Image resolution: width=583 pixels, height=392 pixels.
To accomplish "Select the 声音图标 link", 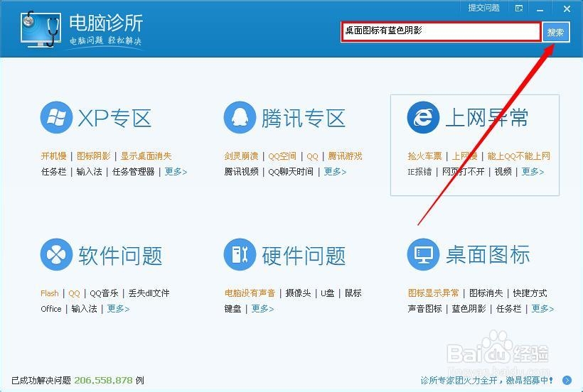I will pyautogui.click(x=424, y=308).
